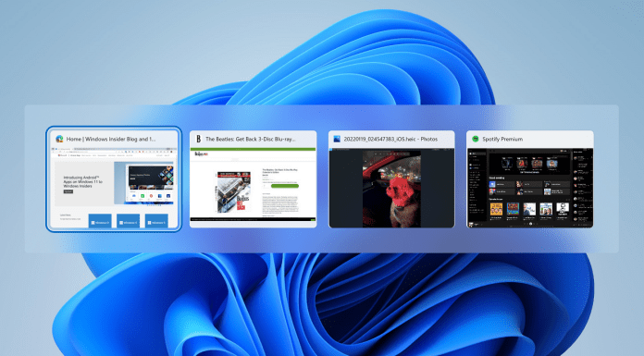The image size is (644, 356).
Task: Click the Beatles store 'B' favicon
Action: tap(198, 140)
